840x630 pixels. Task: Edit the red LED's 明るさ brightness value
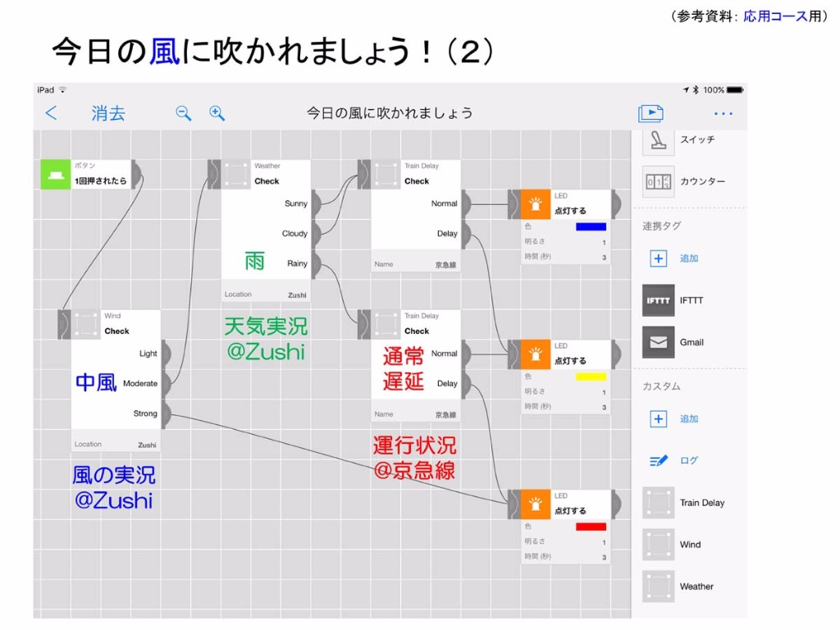click(x=604, y=542)
